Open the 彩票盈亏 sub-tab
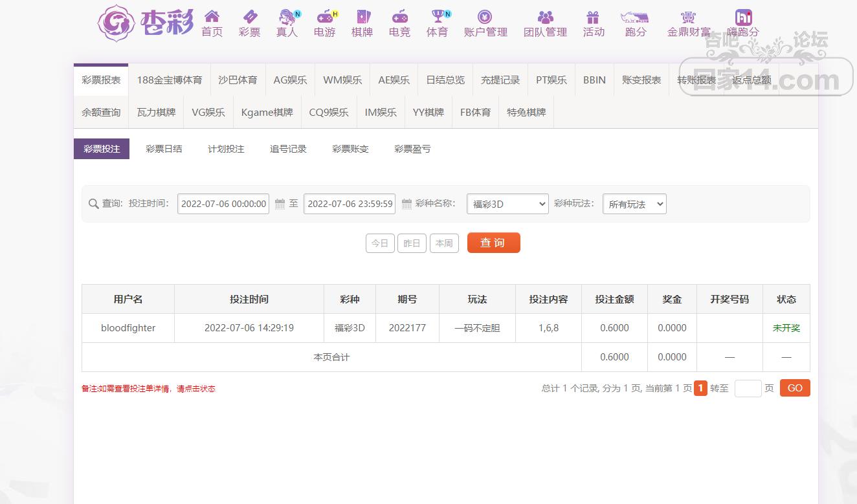 (x=412, y=149)
